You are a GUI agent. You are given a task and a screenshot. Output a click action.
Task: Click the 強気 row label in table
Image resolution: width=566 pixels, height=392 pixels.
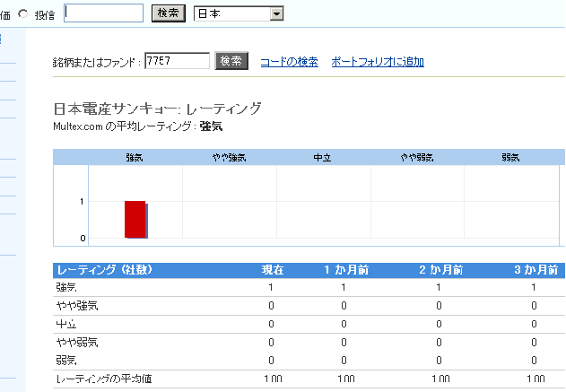pyautogui.click(x=66, y=288)
